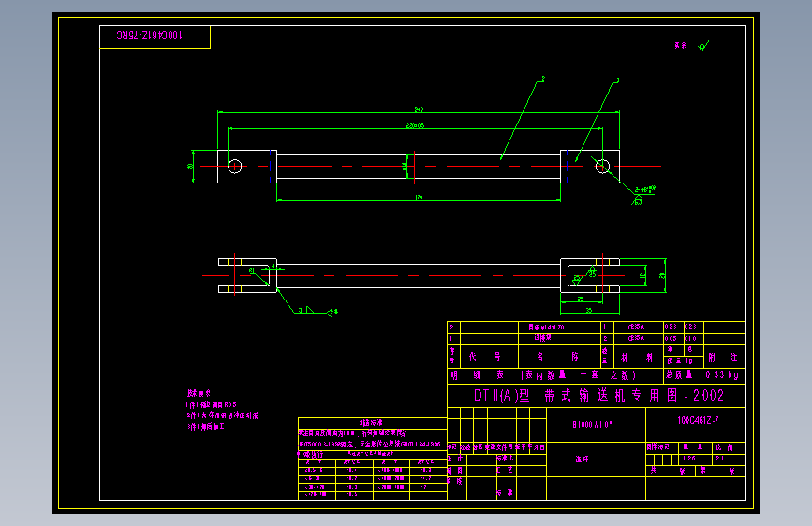Click the 名称 column header
812x526 pixels.
(558, 357)
